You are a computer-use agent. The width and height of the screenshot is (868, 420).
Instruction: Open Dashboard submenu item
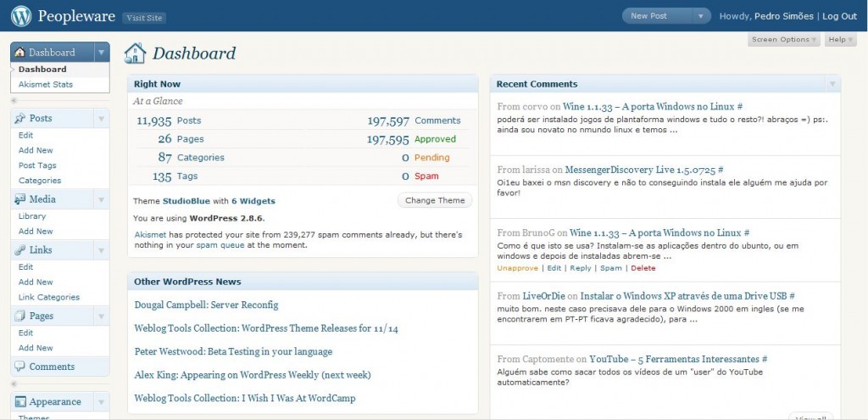pyautogui.click(x=42, y=70)
